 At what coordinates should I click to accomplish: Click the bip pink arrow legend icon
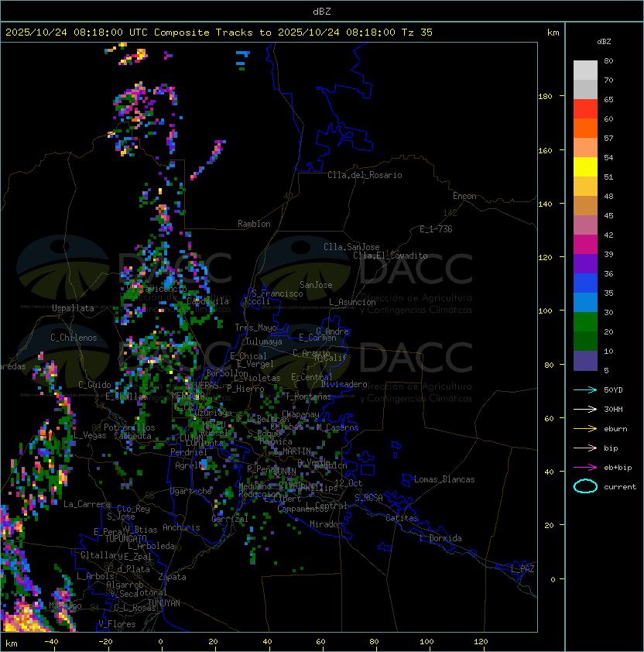(x=585, y=448)
